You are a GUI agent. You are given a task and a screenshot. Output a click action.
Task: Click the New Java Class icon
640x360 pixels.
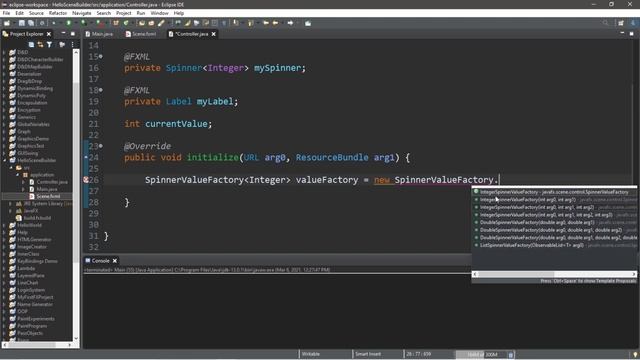point(126,23)
